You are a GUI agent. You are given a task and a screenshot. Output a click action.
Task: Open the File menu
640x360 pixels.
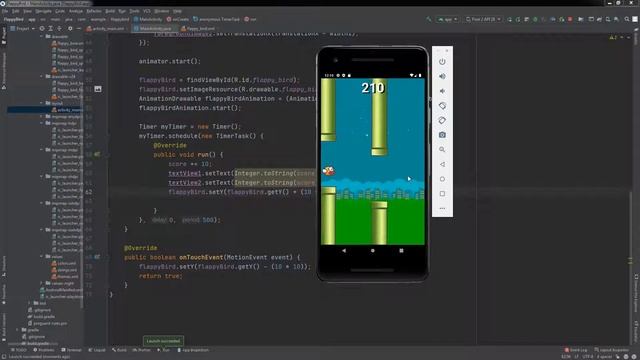click(5, 11)
